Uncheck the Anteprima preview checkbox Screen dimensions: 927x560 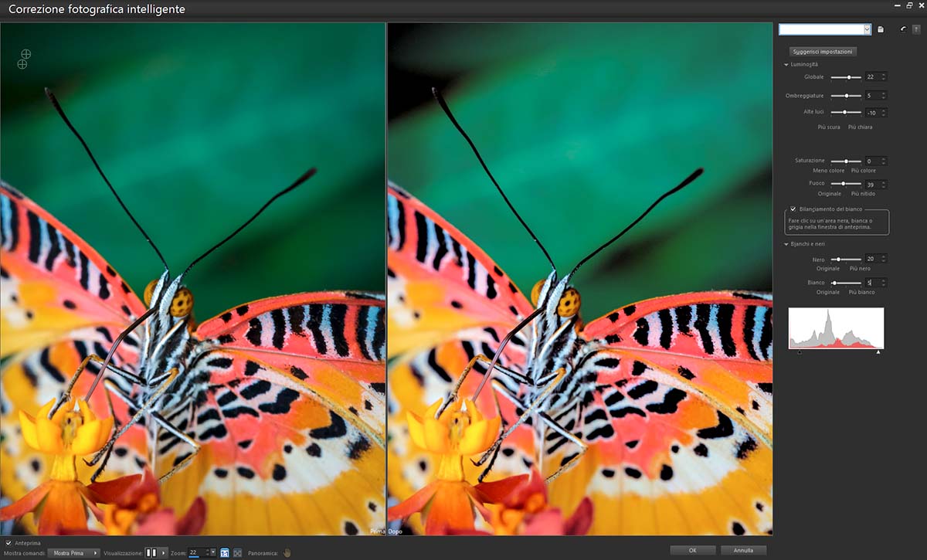[x=8, y=544]
